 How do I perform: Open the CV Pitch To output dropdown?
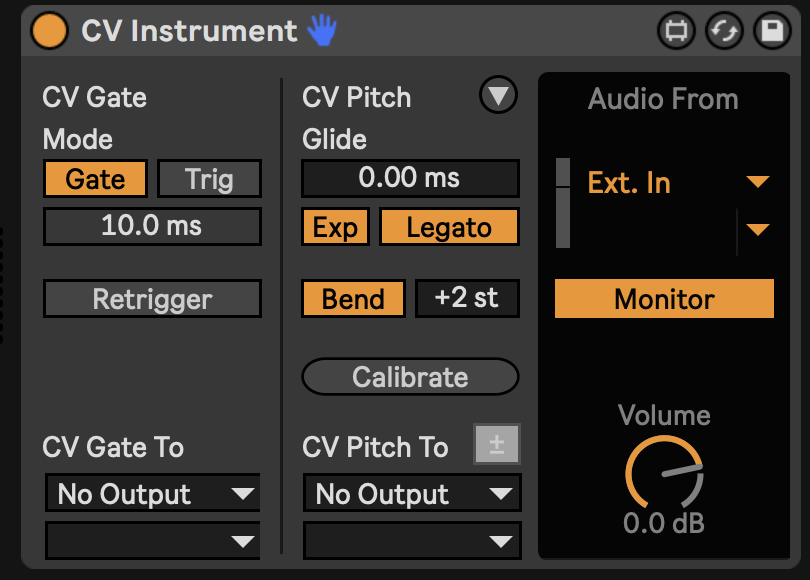click(x=411, y=494)
